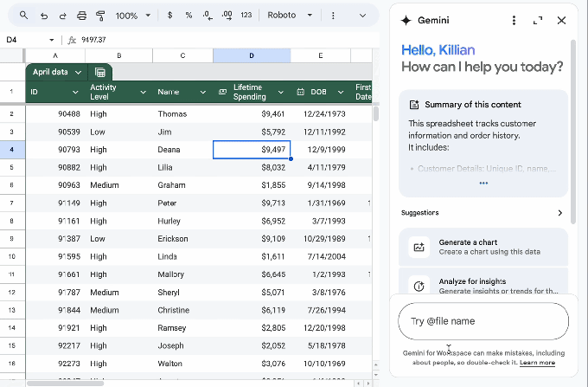The width and height of the screenshot is (588, 387).
Task: Click the increase decimal places icon
Action: [227, 16]
